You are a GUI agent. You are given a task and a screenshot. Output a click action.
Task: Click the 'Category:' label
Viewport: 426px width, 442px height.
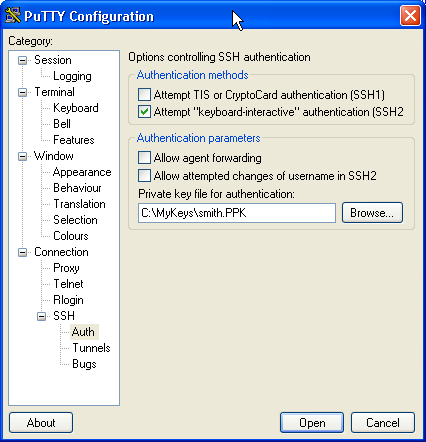pyautogui.click(x=30, y=41)
